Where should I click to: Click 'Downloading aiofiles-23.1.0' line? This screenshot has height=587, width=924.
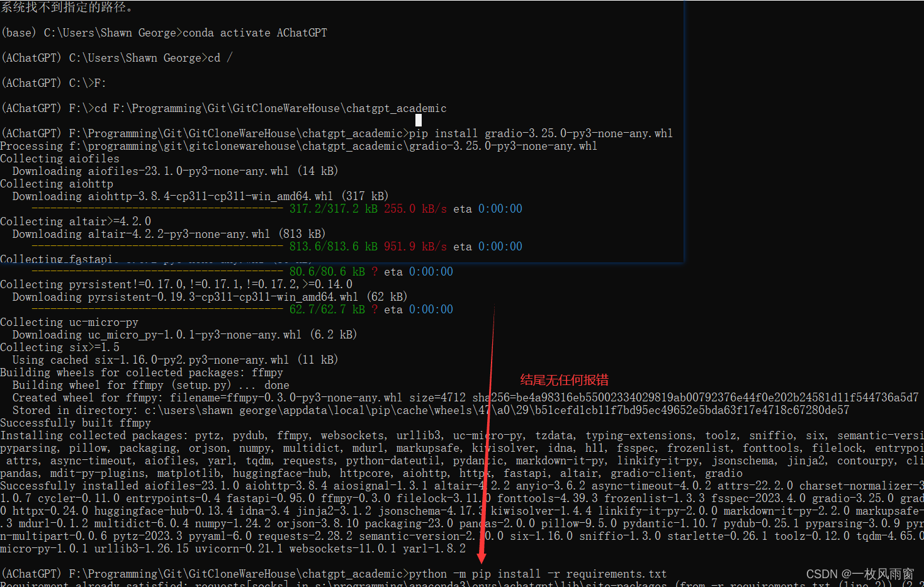176,171
